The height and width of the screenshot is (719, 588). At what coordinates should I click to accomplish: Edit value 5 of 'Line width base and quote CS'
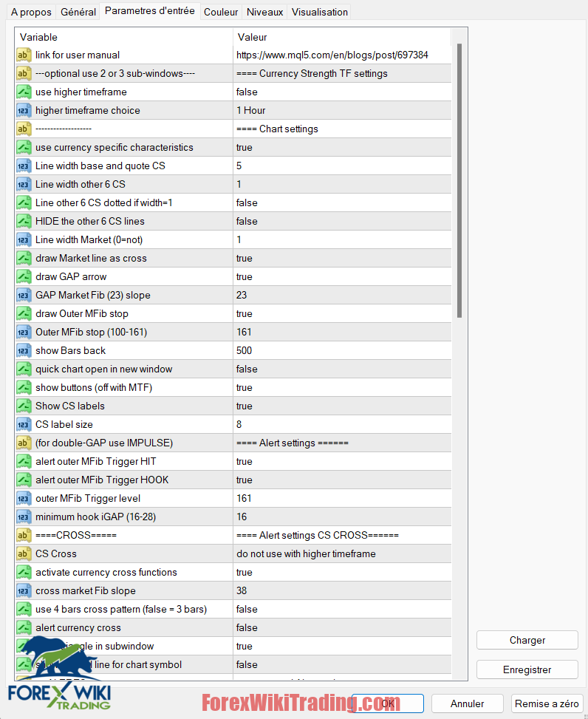tap(342, 166)
